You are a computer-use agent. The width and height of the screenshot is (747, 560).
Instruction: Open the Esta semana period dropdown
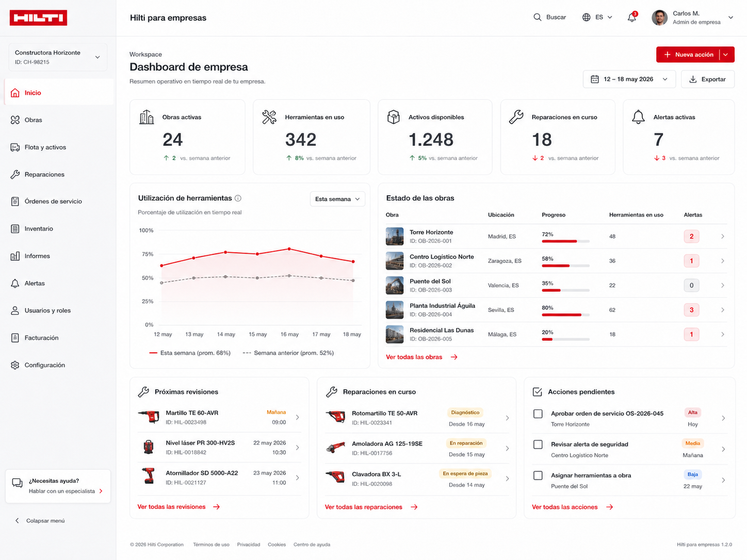pos(337,199)
